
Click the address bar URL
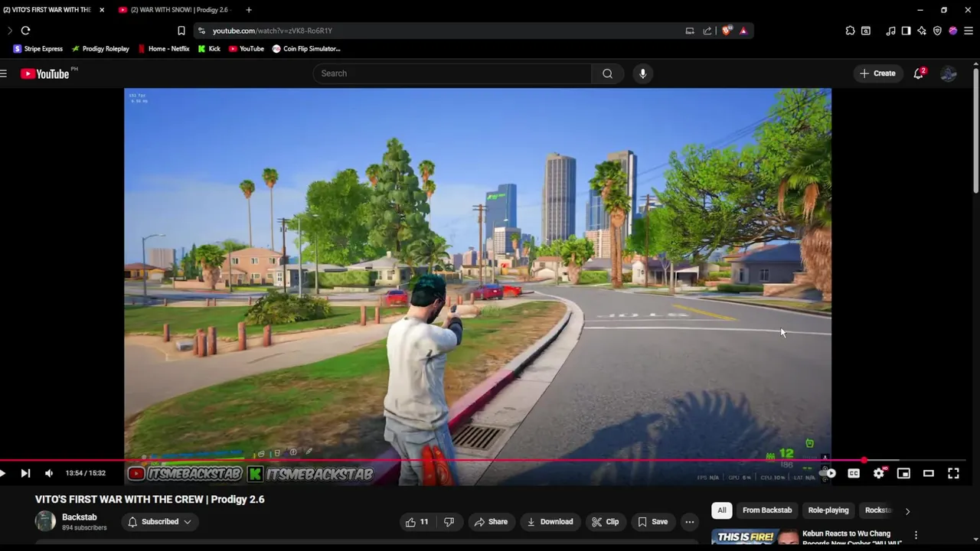272,31
